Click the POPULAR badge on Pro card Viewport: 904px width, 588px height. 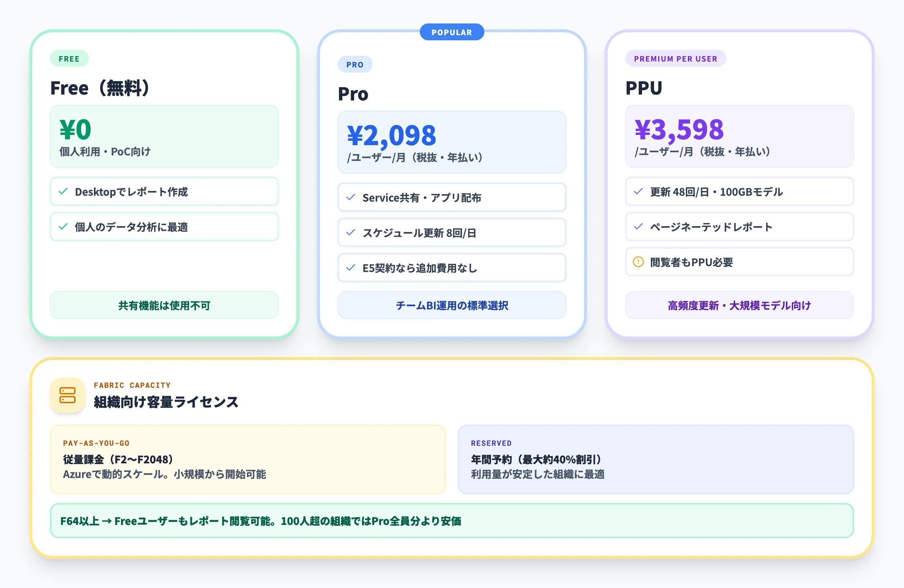[x=452, y=32]
